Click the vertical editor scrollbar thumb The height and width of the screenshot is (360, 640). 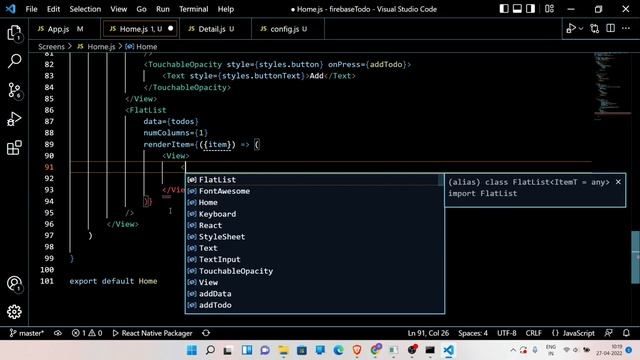(x=636, y=257)
